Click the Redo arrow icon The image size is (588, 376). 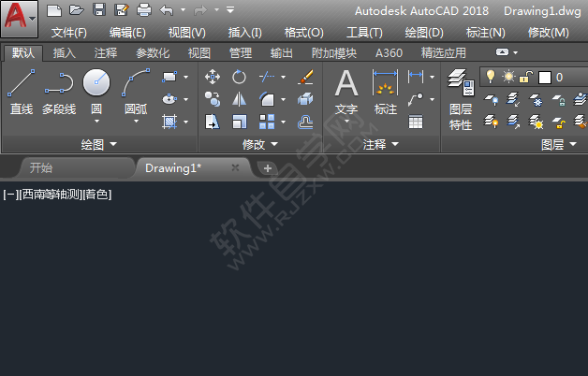(x=200, y=10)
